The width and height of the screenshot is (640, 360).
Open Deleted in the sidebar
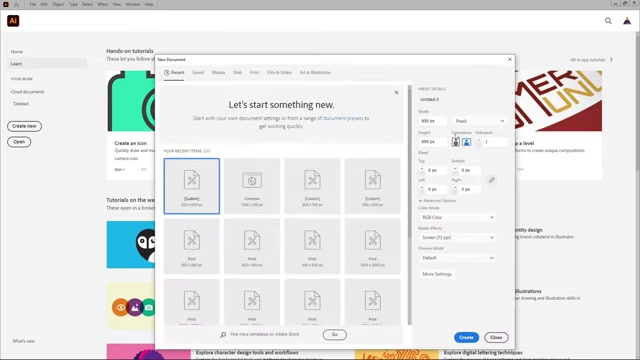point(21,104)
